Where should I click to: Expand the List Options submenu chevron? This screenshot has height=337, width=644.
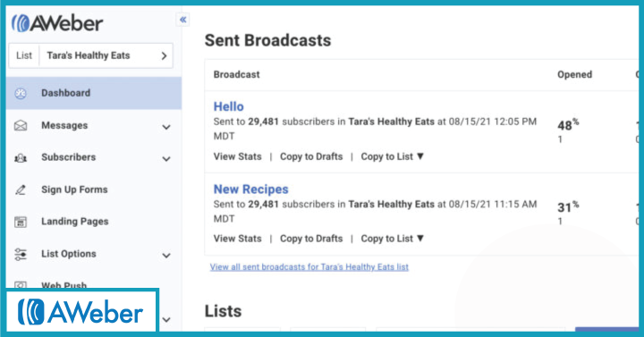pyautogui.click(x=166, y=256)
